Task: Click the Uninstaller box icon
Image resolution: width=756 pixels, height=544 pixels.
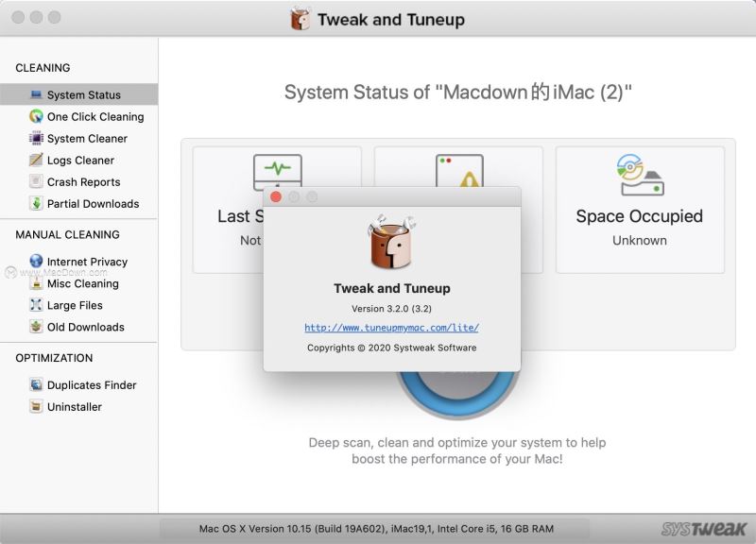Action: pyautogui.click(x=36, y=406)
